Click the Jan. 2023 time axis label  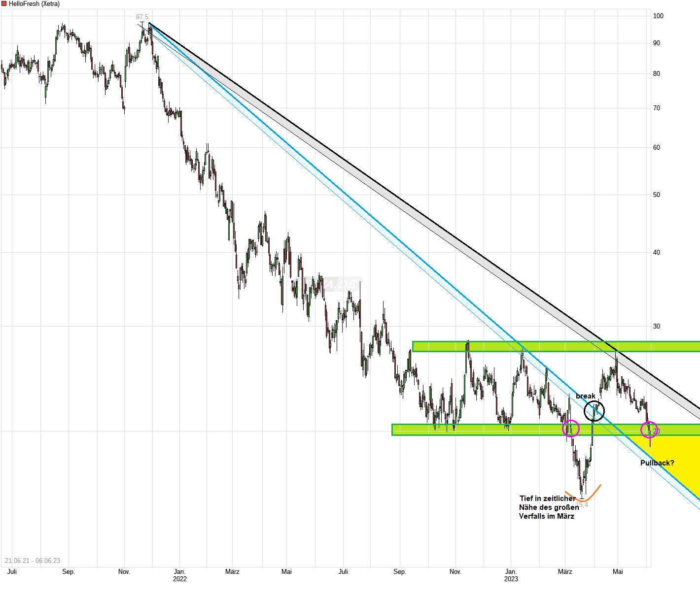click(511, 575)
